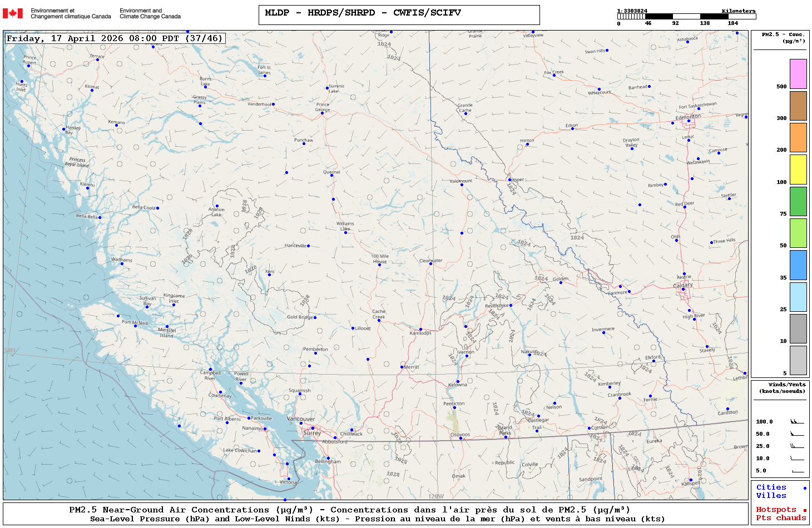Image resolution: width=812 pixels, height=528 pixels.
Task: Click the Vancouver label on the map
Action: pos(300,419)
